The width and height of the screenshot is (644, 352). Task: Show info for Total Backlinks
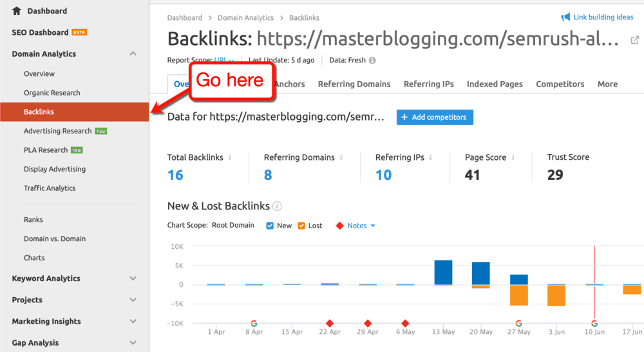pyautogui.click(x=230, y=157)
